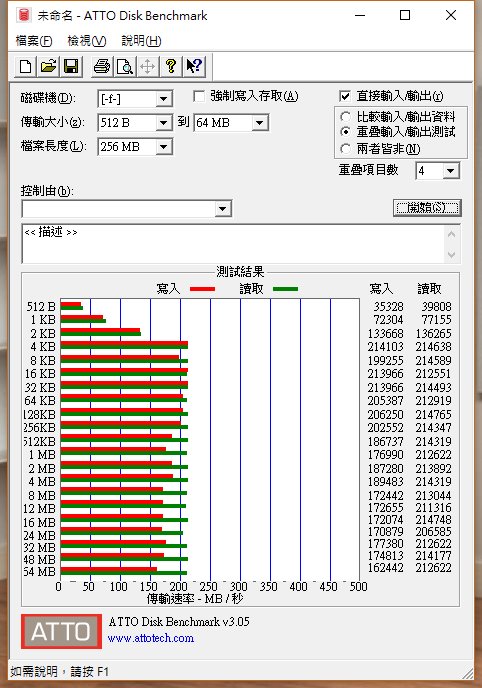Click the New document toolbar icon
Image resolution: width=482 pixels, height=688 pixels.
(x=25, y=67)
